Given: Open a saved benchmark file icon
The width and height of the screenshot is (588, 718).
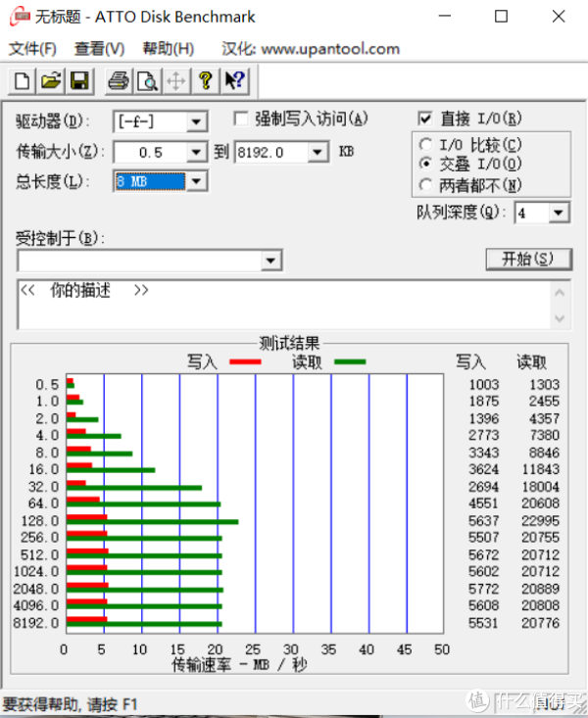Looking at the screenshot, I should point(51,81).
